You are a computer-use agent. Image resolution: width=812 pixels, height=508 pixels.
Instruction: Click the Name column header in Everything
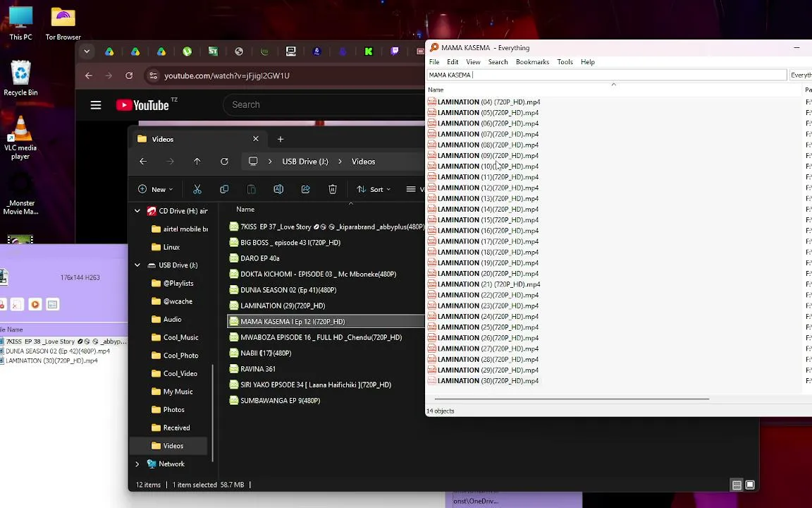pos(436,90)
